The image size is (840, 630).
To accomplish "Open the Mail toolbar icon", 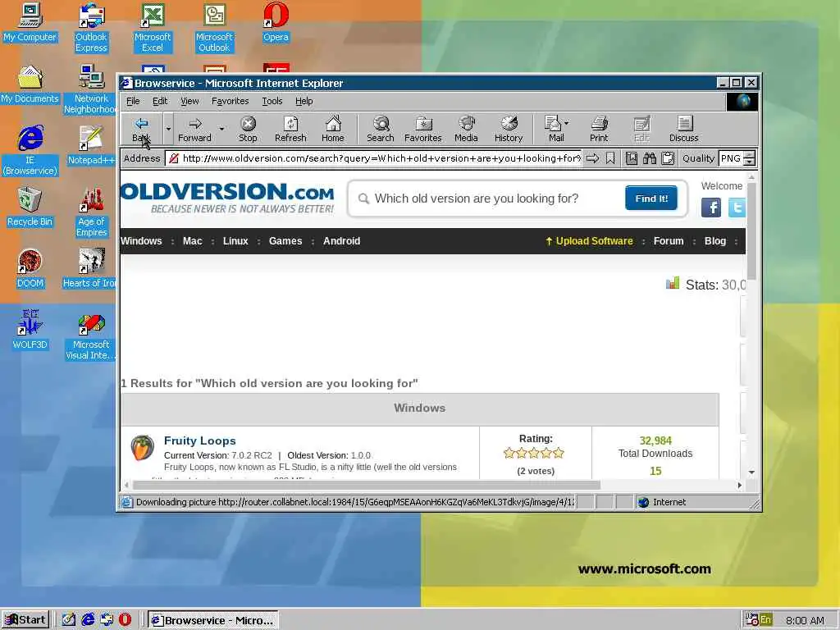I will 554,129.
